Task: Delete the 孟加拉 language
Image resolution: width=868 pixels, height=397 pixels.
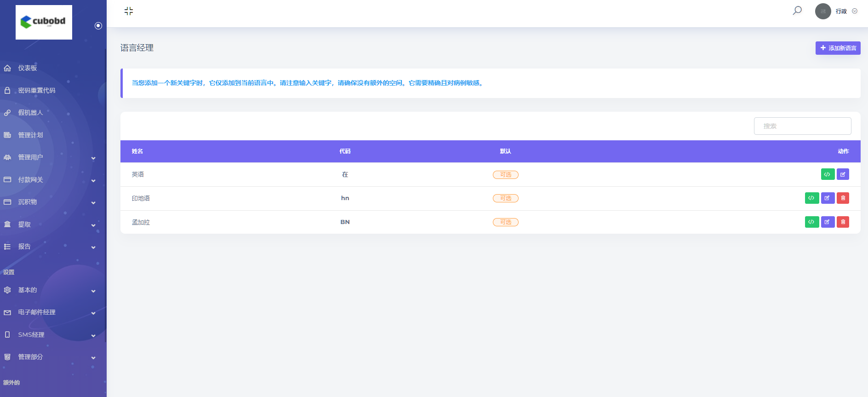Action: 843,222
